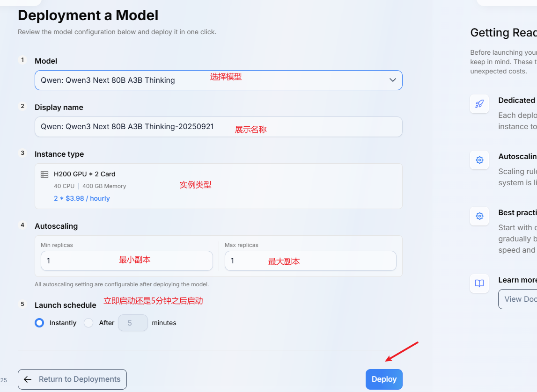Go back via Return to Deployments

[x=72, y=379]
